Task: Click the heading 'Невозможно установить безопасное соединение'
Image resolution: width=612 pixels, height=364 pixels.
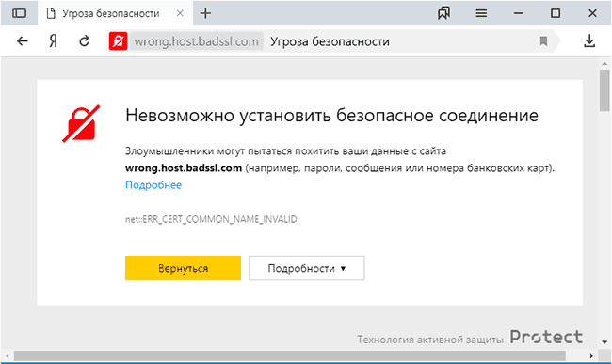Action: [x=331, y=116]
